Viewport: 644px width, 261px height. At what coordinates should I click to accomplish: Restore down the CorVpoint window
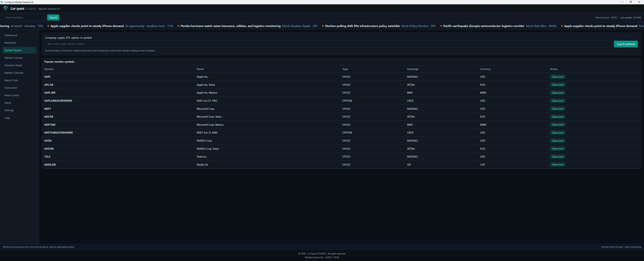point(631,2)
